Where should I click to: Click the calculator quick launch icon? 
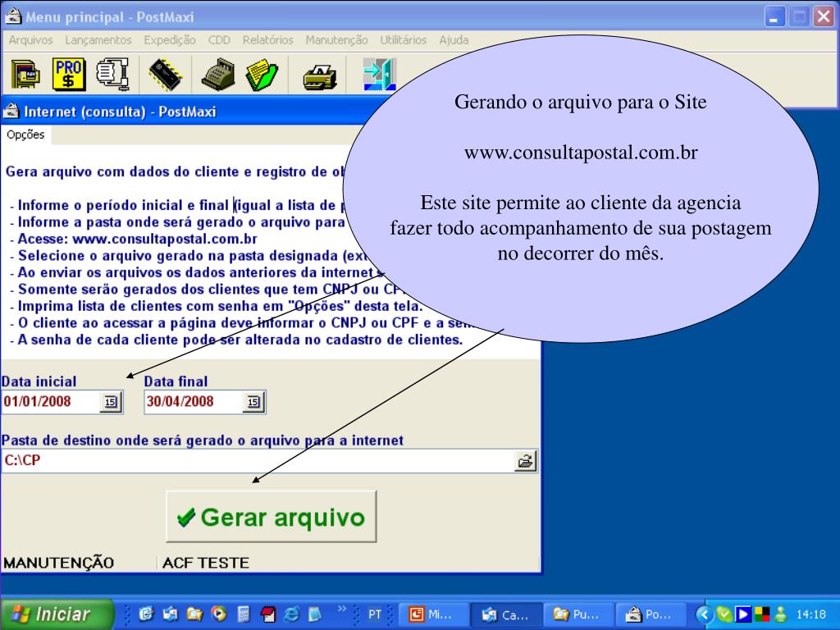pyautogui.click(x=243, y=614)
